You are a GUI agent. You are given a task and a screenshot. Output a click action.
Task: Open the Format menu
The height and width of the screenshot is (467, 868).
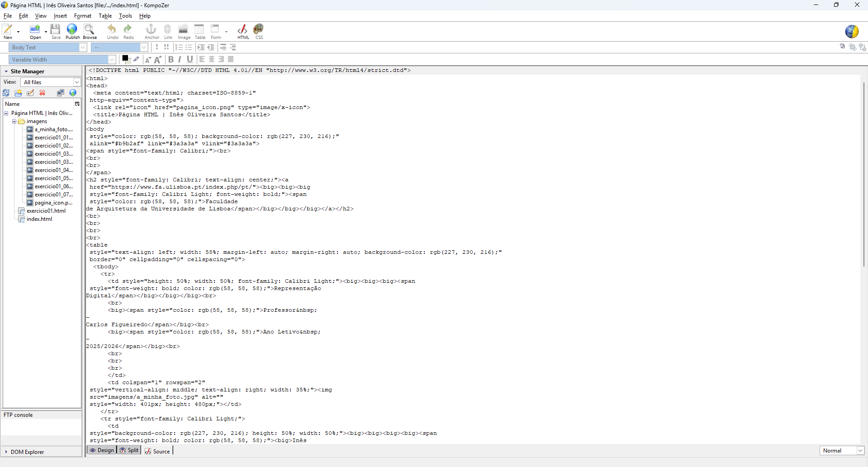(83, 16)
